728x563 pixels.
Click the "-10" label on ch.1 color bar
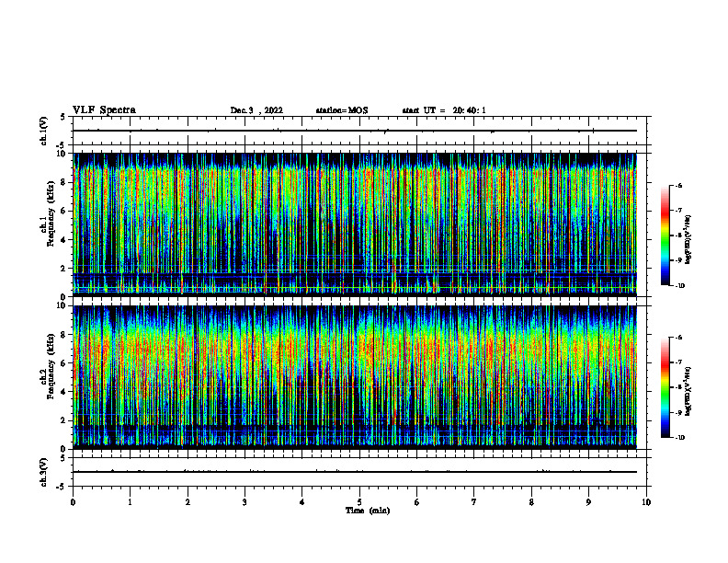pyautogui.click(x=679, y=286)
